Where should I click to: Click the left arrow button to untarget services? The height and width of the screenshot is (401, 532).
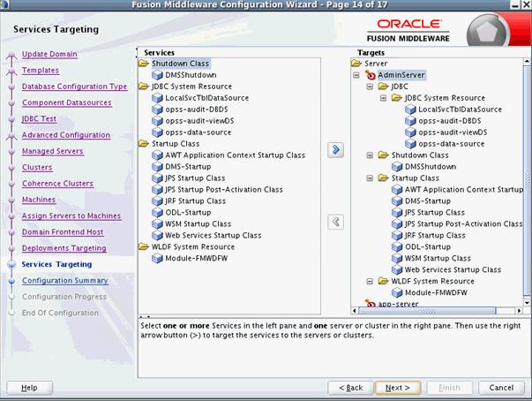(335, 222)
